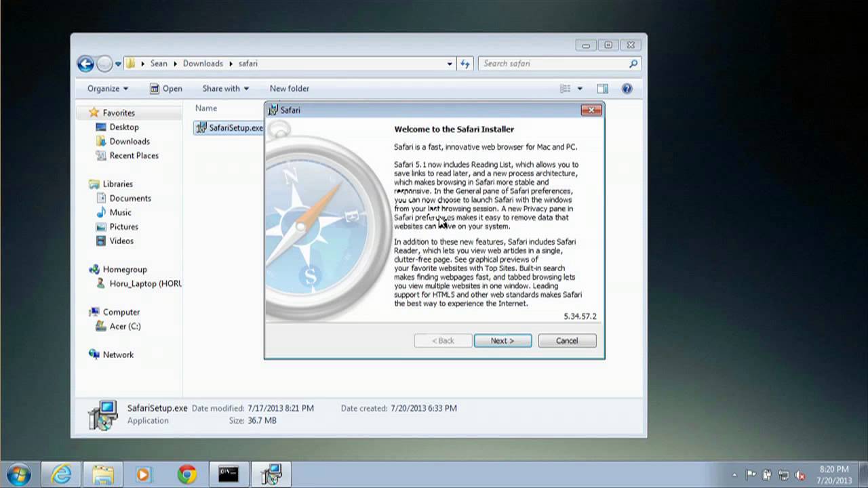Click the change view icon
868x488 pixels.
(x=566, y=89)
